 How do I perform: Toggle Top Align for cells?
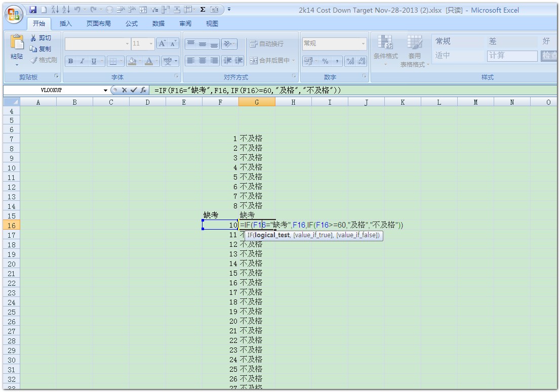pos(191,43)
